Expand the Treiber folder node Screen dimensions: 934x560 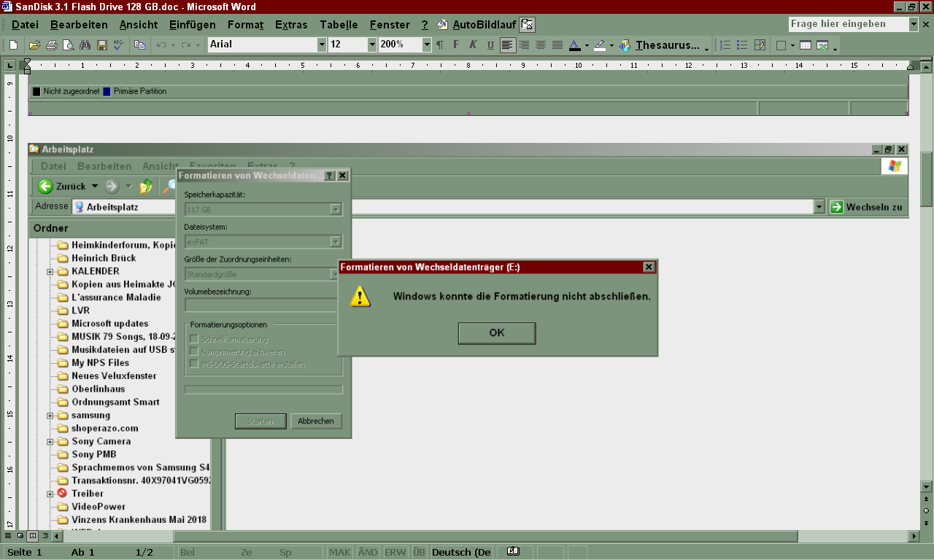(x=50, y=494)
